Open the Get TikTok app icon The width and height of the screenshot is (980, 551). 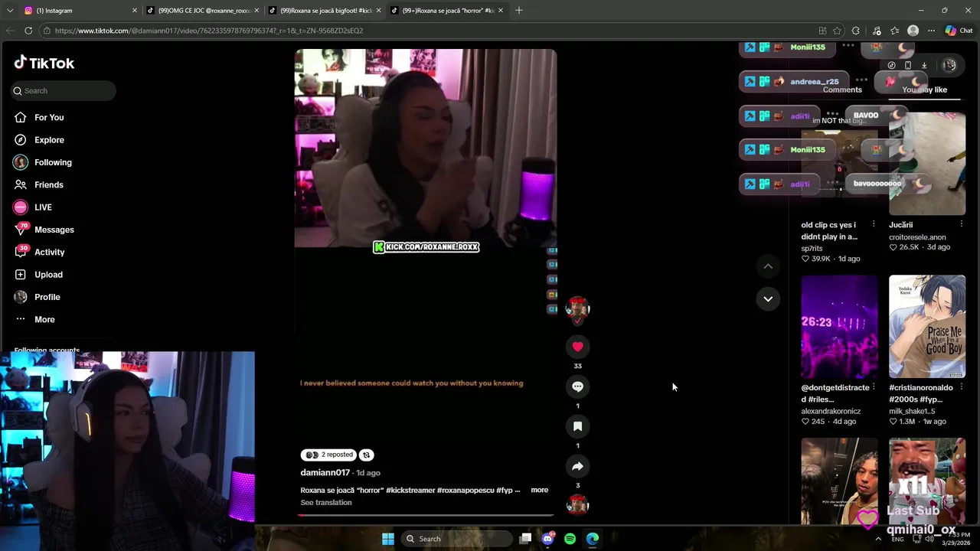891,65
